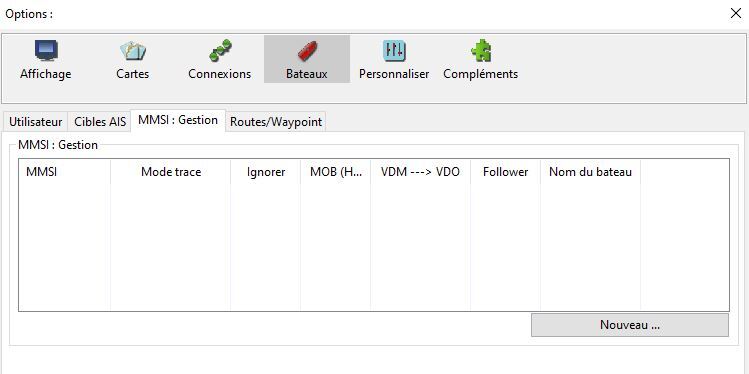Click the VDM ---> VDO column header
The height and width of the screenshot is (374, 749).
tap(420, 172)
